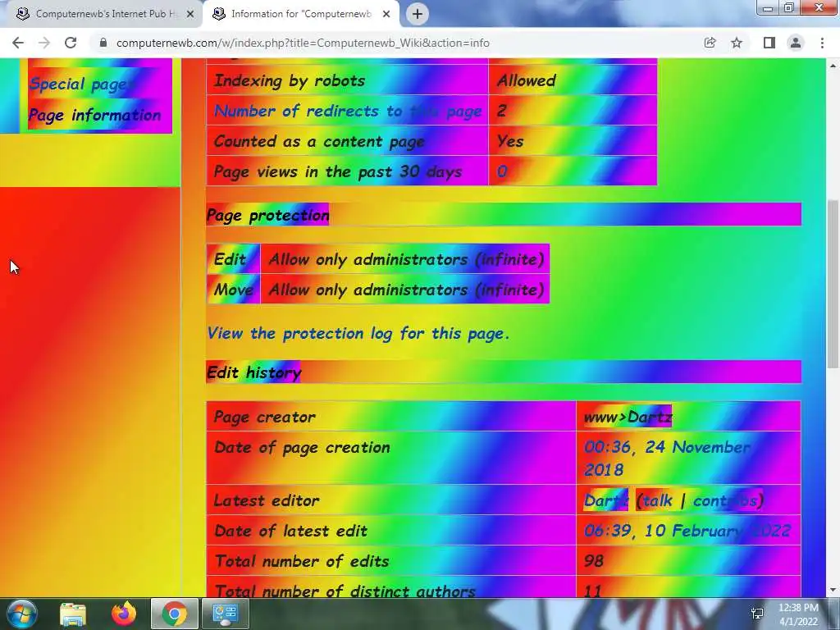Open Chrome's three-dot menu
The height and width of the screenshot is (630, 840).
pos(822,43)
